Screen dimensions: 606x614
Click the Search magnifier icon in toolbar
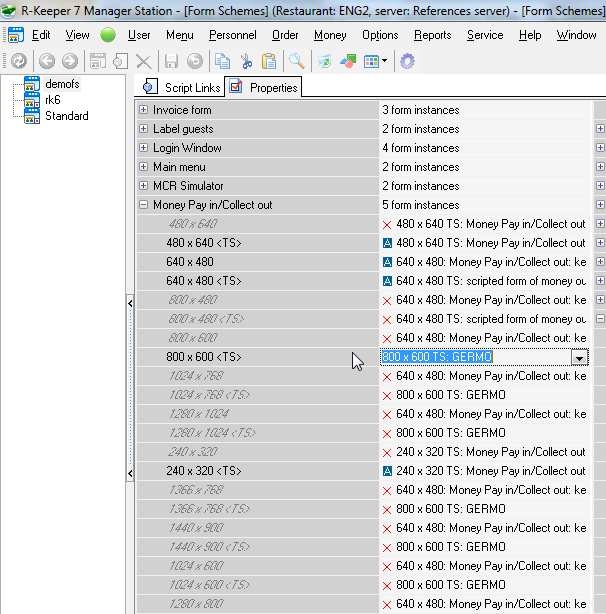point(296,61)
